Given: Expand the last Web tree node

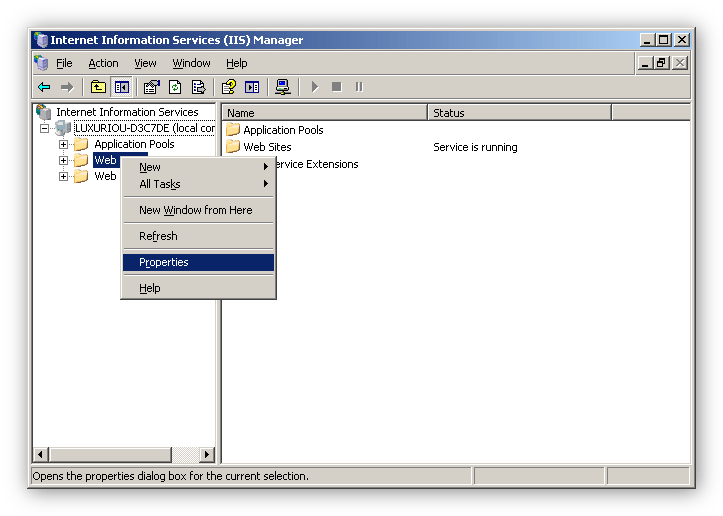Looking at the screenshot, I should click(64, 176).
